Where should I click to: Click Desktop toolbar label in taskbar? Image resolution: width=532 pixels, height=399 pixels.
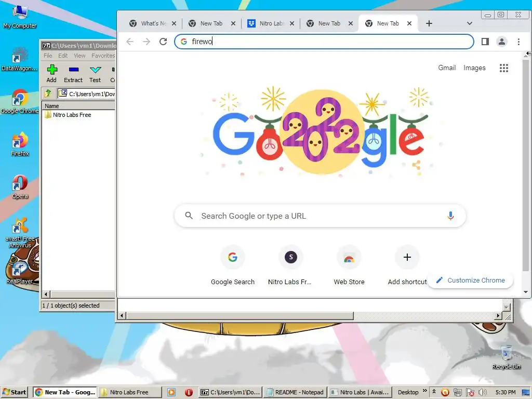[x=408, y=392]
